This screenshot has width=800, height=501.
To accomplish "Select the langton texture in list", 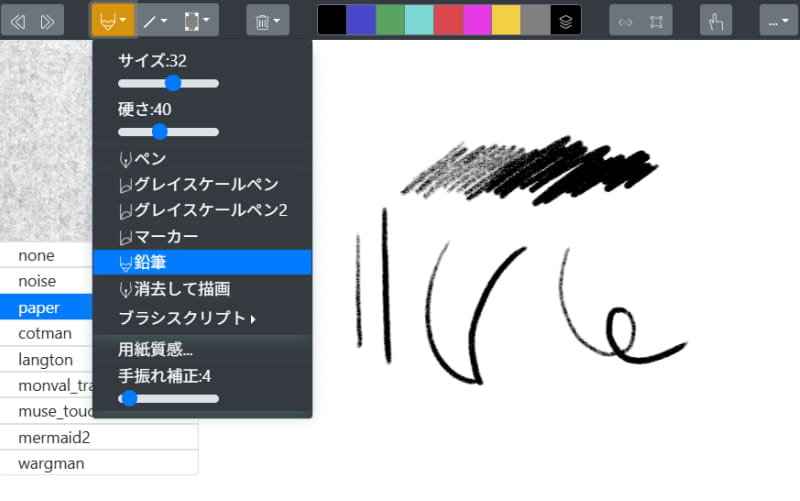I will pyautogui.click(x=46, y=360).
